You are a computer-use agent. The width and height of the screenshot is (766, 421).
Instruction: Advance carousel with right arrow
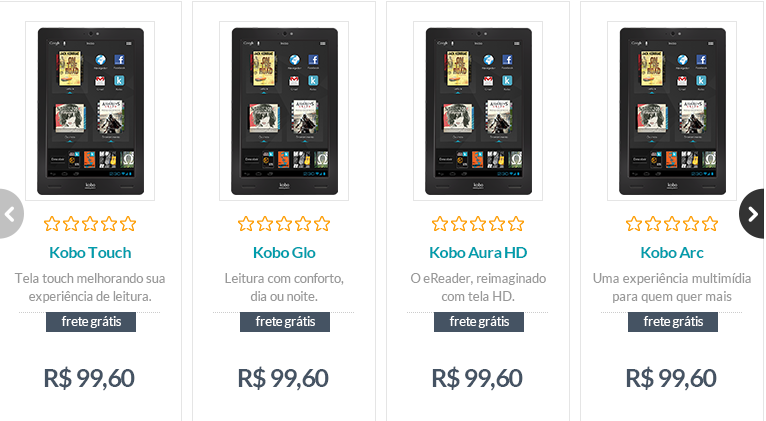[753, 214]
